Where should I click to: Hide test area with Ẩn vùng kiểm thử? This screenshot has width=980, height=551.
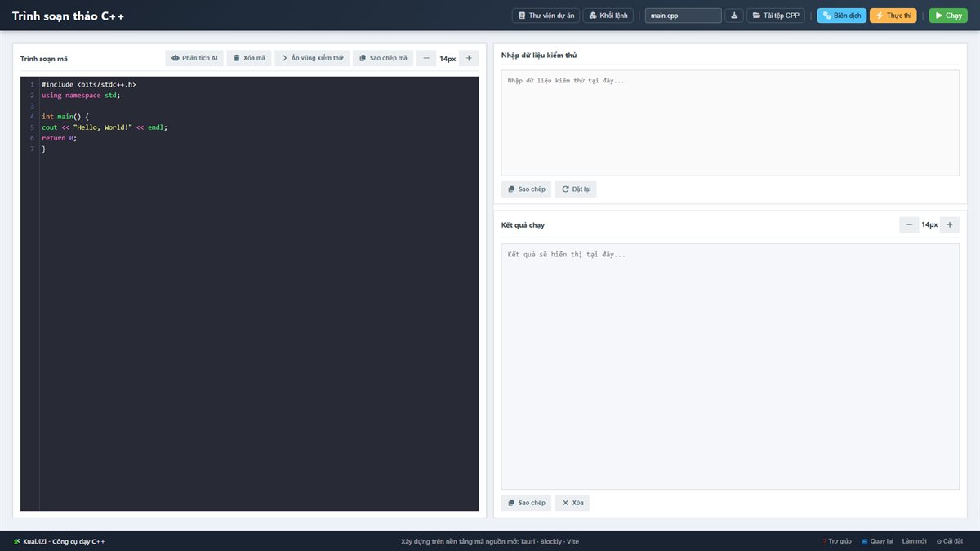pos(312,58)
